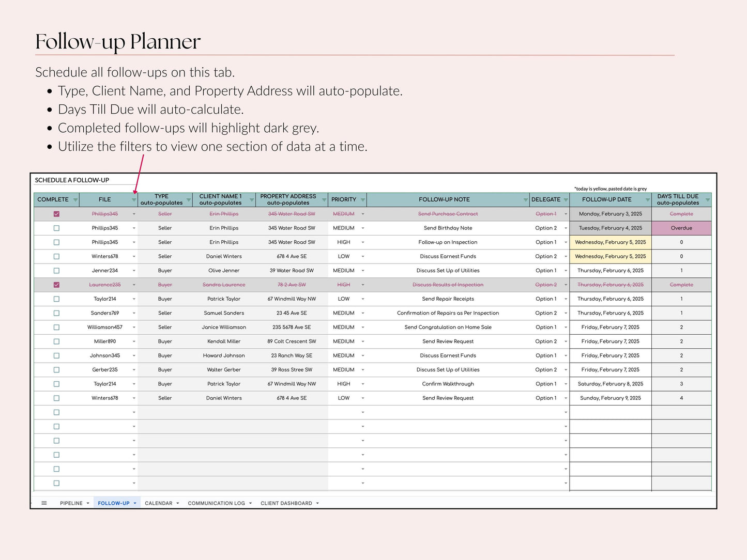Image resolution: width=747 pixels, height=560 pixels.
Task: Click the Sunday, February 9, 2025 date
Action: (x=611, y=398)
